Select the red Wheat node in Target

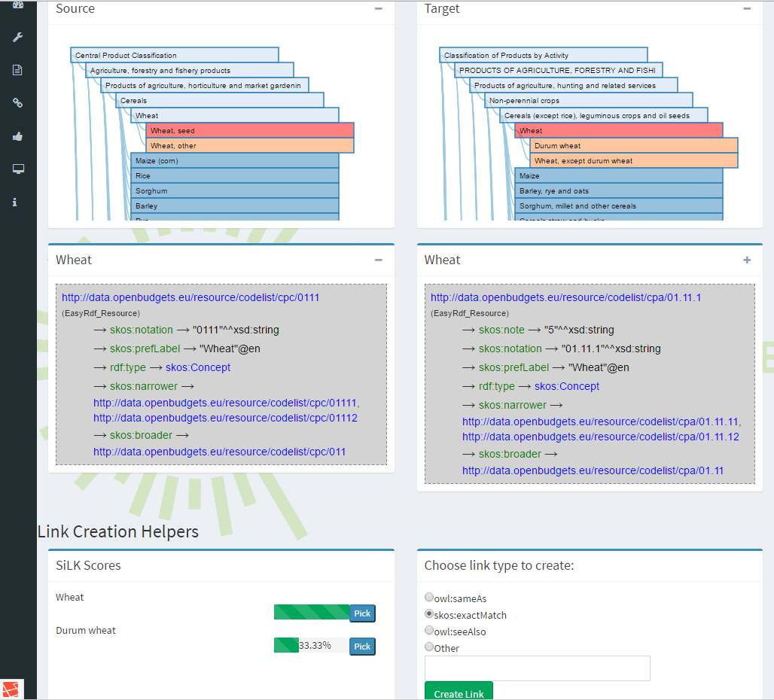click(619, 130)
